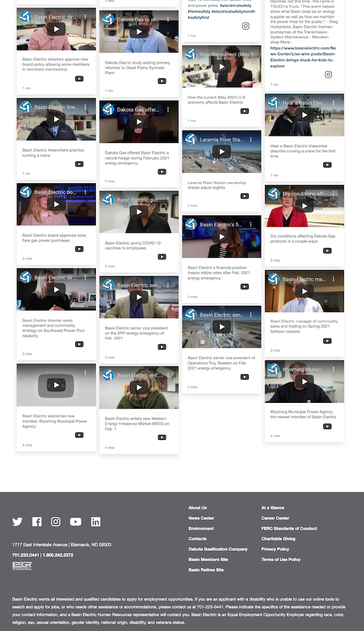Open the Instagram icon in footer
This screenshot has height=631, width=364.
click(x=56, y=522)
